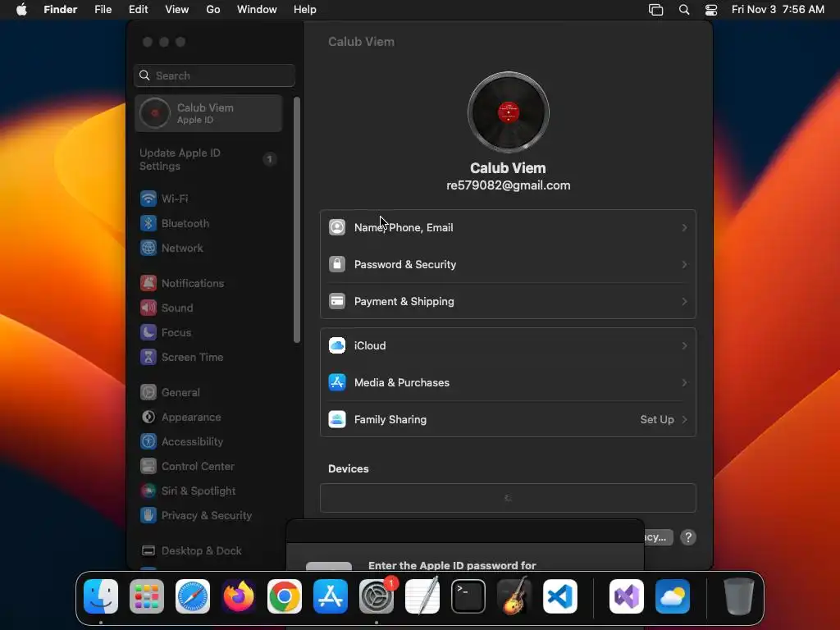840x630 pixels.
Task: Open Password & Security row
Action: coord(508,265)
